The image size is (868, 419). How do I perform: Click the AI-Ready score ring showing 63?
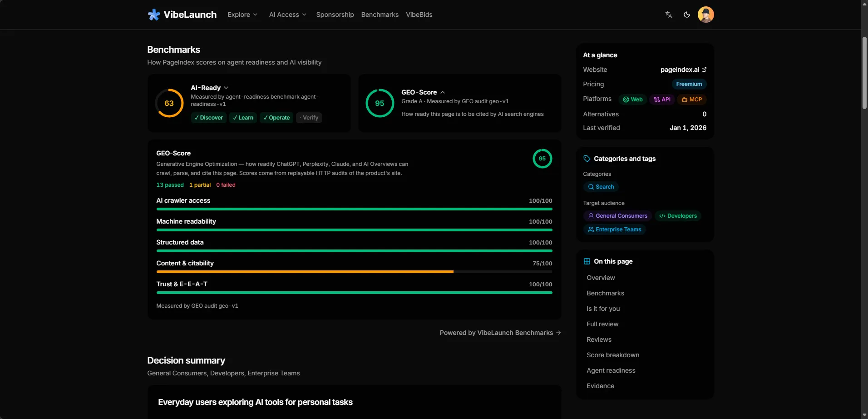click(169, 103)
